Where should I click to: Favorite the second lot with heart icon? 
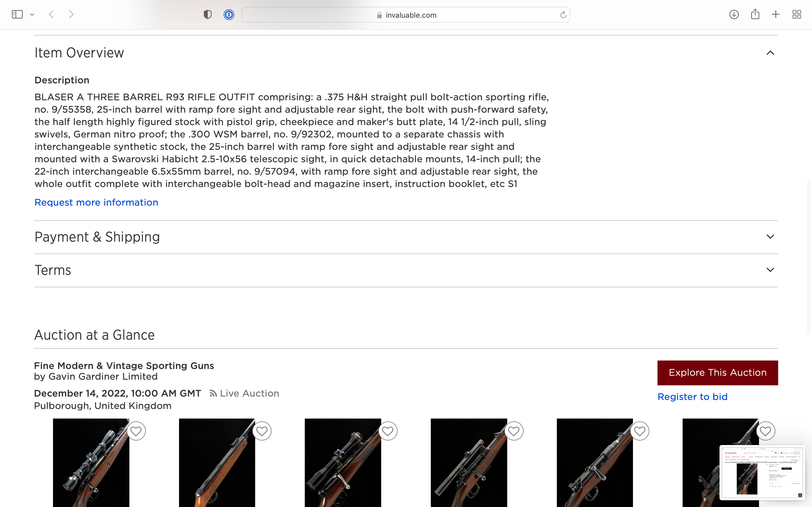pyautogui.click(x=262, y=431)
